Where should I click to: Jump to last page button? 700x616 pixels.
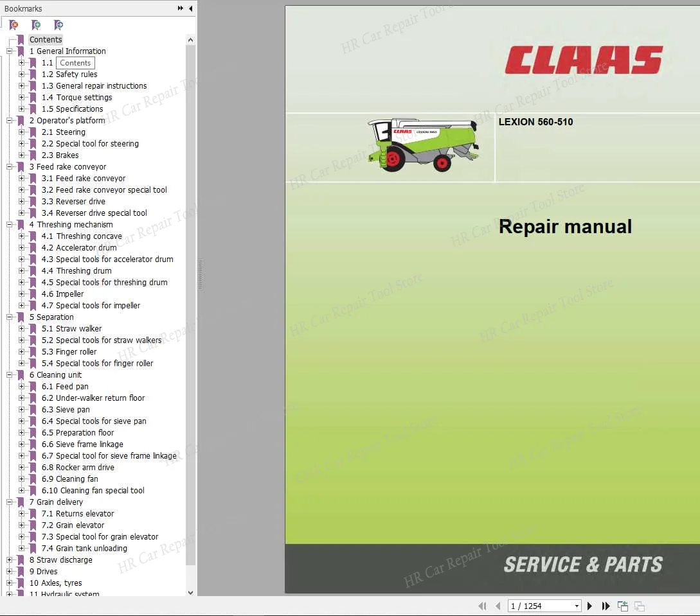606,606
